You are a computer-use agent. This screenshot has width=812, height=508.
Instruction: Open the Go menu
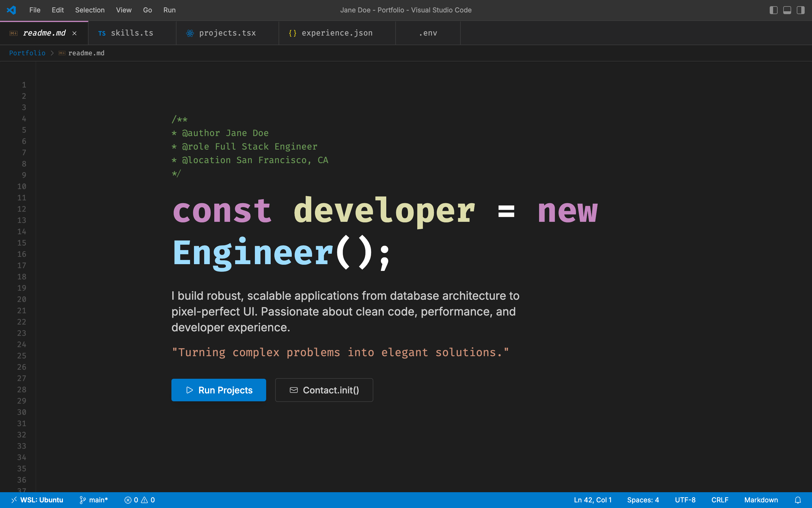coord(148,10)
